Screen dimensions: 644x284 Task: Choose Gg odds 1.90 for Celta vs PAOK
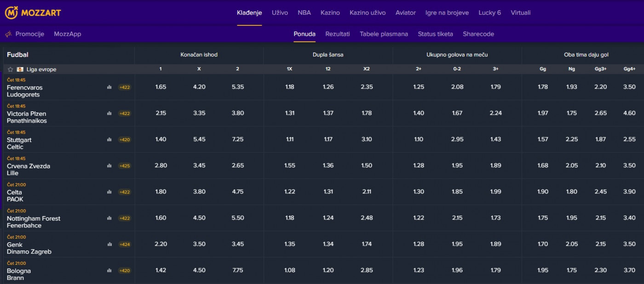tap(543, 192)
